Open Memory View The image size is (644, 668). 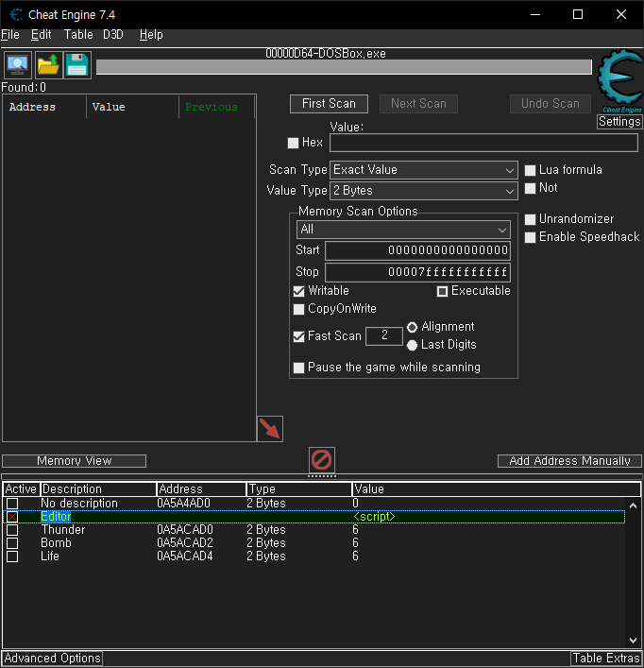[x=74, y=461]
